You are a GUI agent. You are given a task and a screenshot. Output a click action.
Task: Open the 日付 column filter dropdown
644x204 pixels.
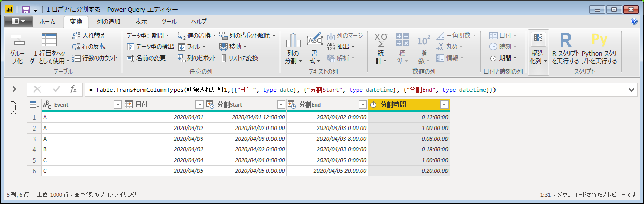[199, 105]
